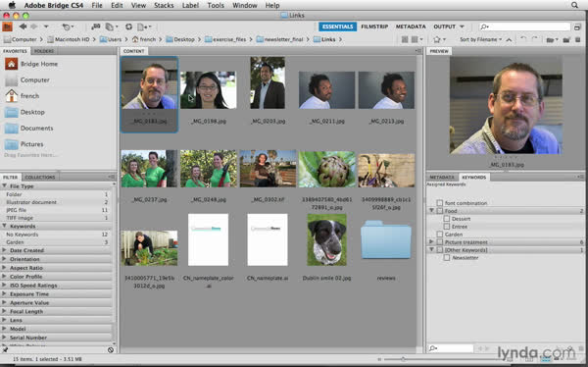Click the Clear filter icon at panel bottom
The width and height of the screenshot is (588, 367).
pyautogui.click(x=111, y=349)
